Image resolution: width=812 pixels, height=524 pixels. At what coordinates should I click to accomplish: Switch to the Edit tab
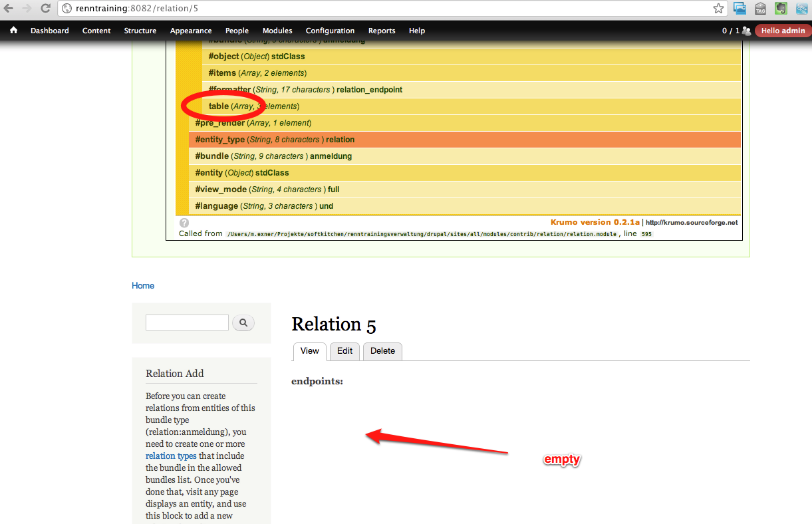coord(344,351)
